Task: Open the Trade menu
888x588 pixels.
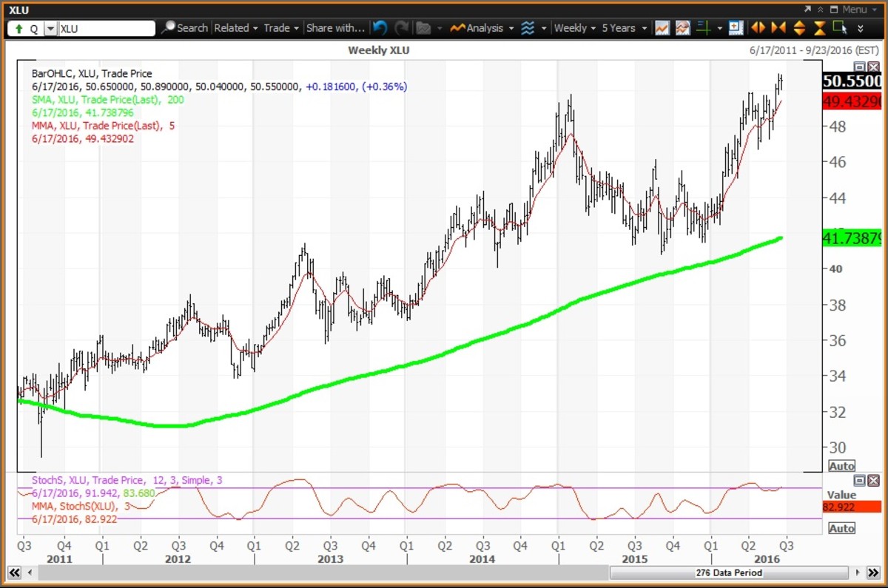Action: click(x=281, y=28)
